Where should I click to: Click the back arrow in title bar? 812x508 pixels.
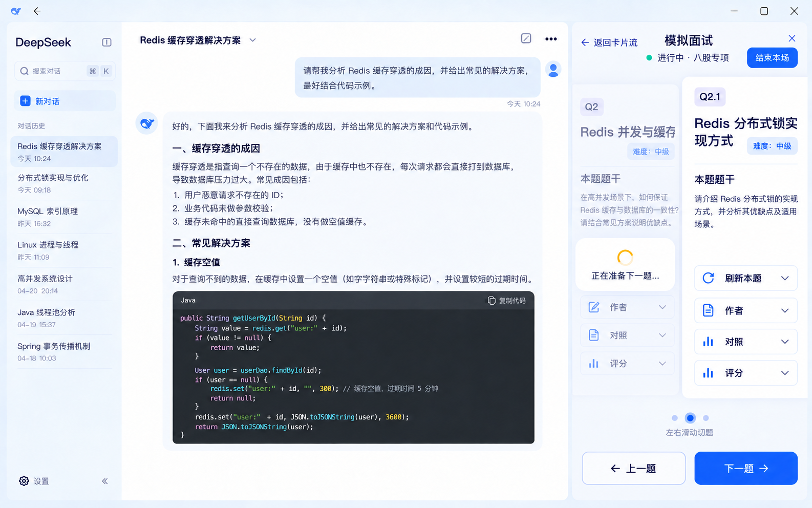[37, 11]
